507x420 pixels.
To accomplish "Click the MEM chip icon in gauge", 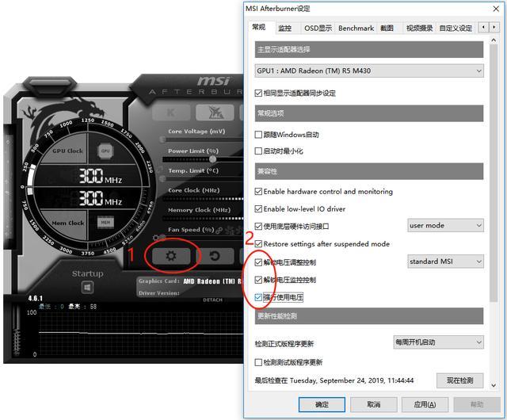I will click(x=105, y=223).
